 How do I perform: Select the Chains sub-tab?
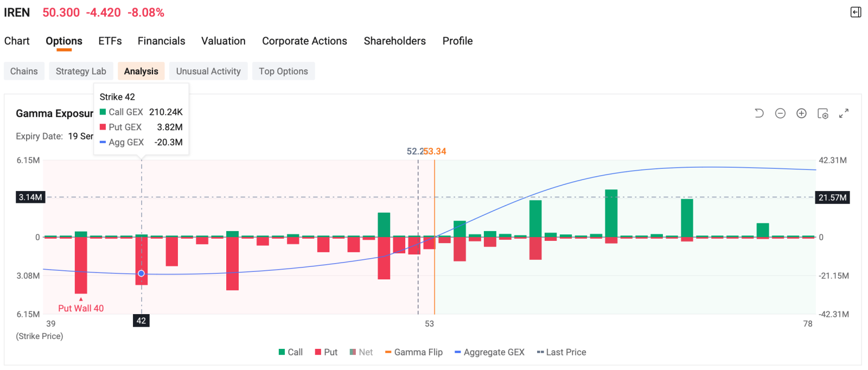(x=24, y=71)
